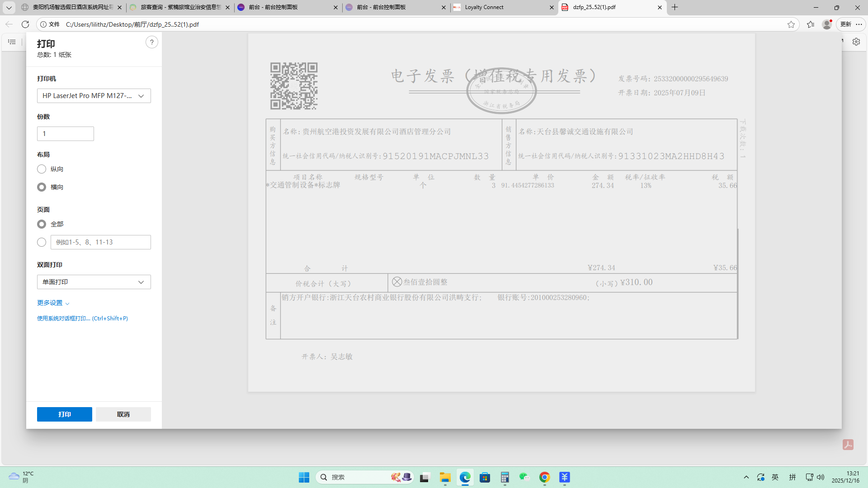Select the 横向 landscape layout option
The image size is (868, 488).
click(42, 187)
